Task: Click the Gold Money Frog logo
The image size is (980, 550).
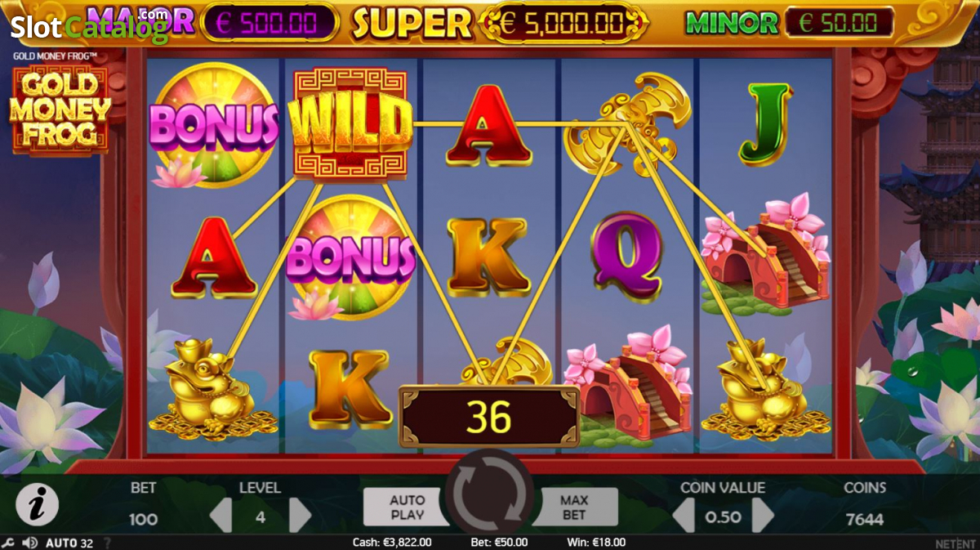Action: coord(60,110)
